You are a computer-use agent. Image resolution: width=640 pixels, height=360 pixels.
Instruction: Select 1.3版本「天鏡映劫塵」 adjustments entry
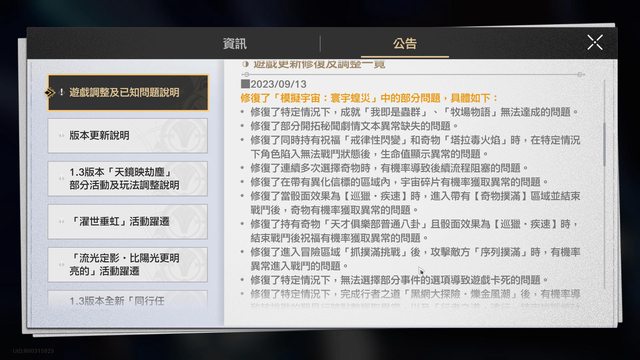pyautogui.click(x=128, y=178)
